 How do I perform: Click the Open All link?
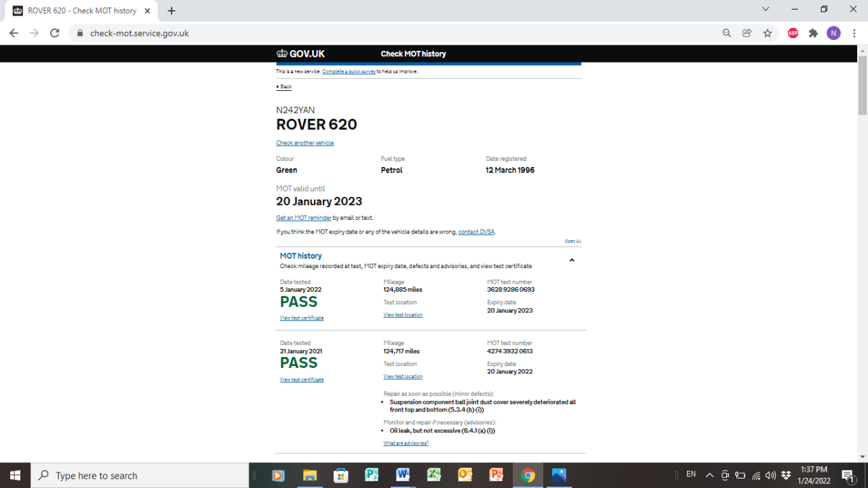[x=573, y=242]
